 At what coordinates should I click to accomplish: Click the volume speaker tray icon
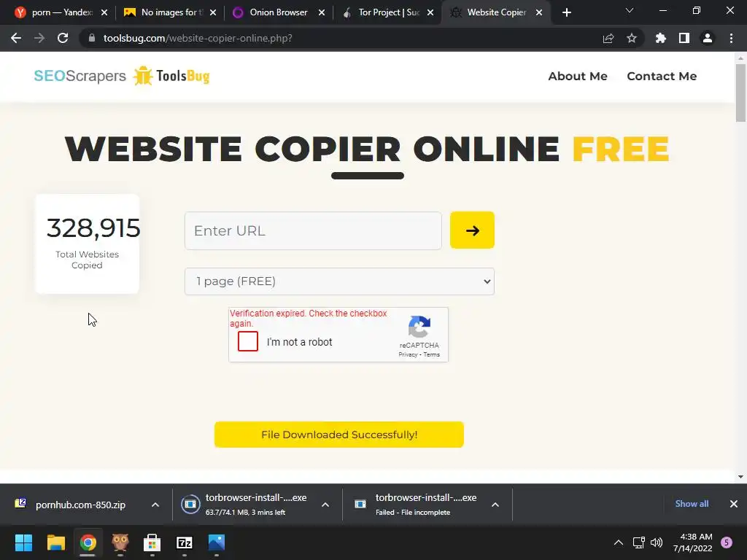(x=657, y=542)
